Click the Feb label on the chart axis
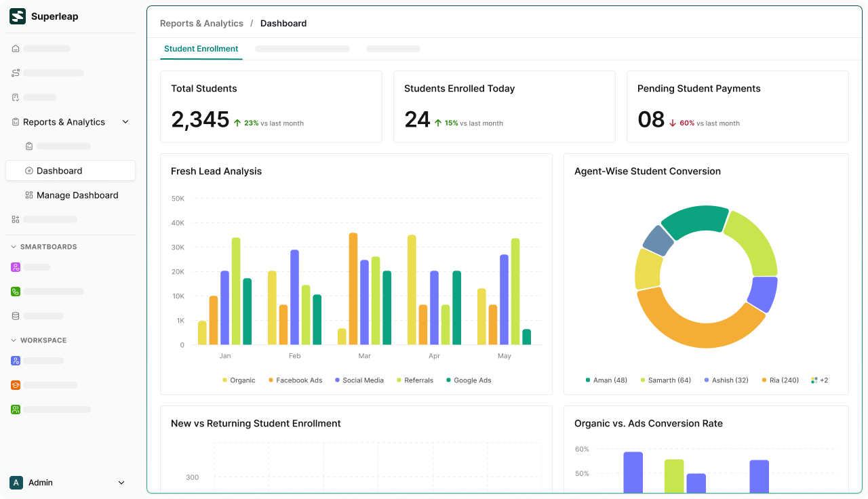Screen dimensions: 868x499 (x=294, y=356)
